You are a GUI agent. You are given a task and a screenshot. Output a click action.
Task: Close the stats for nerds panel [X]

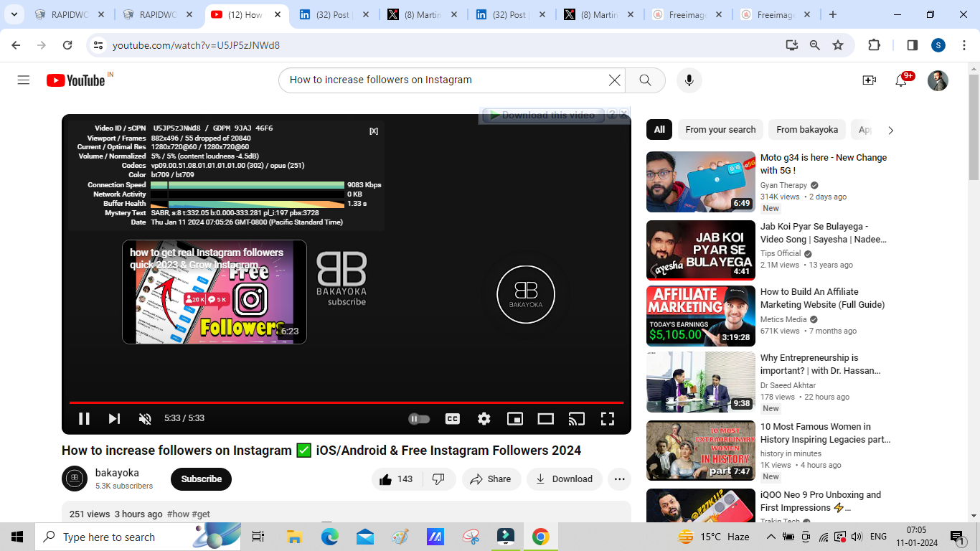374,131
